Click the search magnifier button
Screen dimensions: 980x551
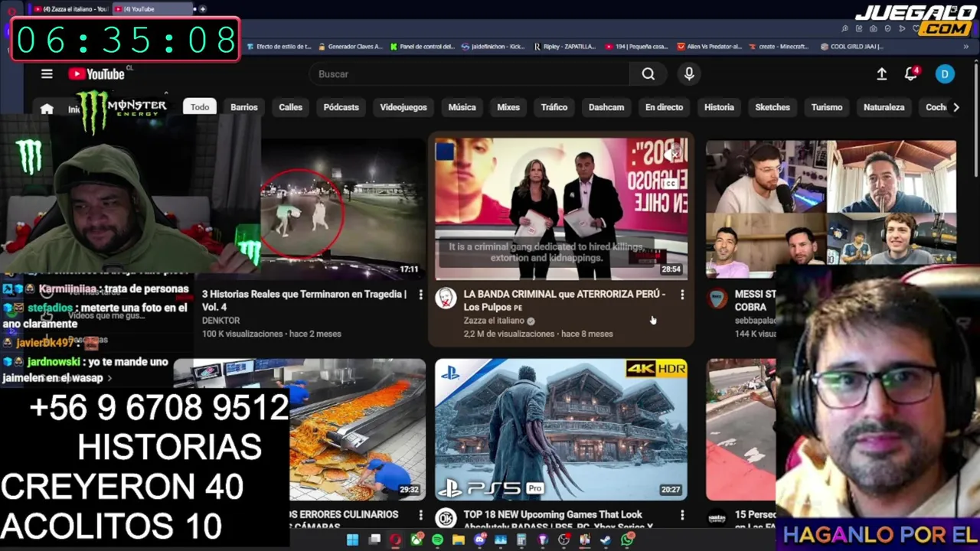pos(648,74)
